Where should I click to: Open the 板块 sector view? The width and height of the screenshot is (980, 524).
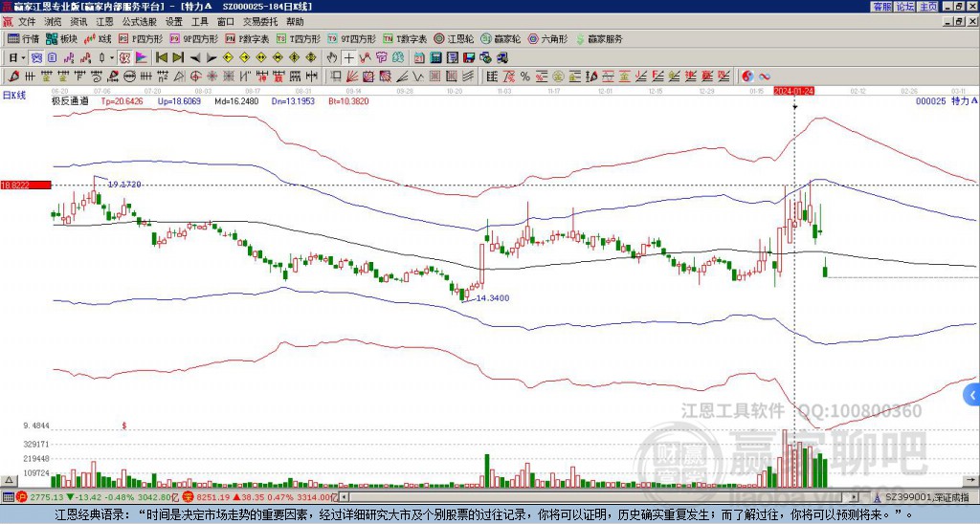click(x=61, y=38)
